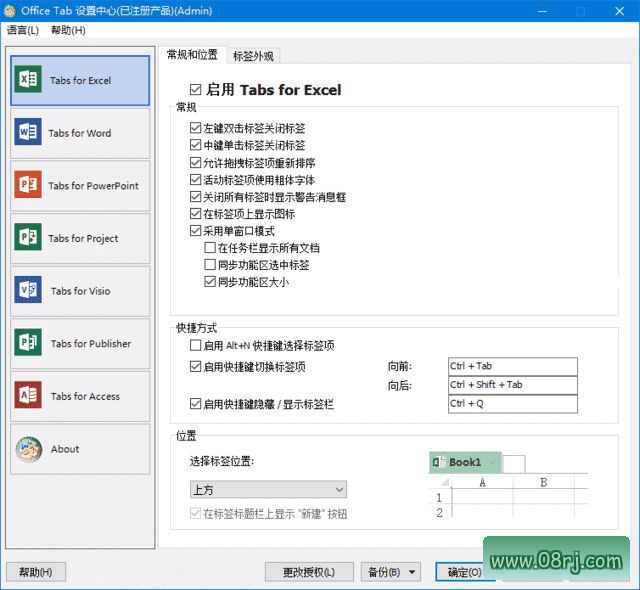Image resolution: width=640 pixels, height=590 pixels.
Task: Select Tabs for Project entry
Action: (x=80, y=238)
